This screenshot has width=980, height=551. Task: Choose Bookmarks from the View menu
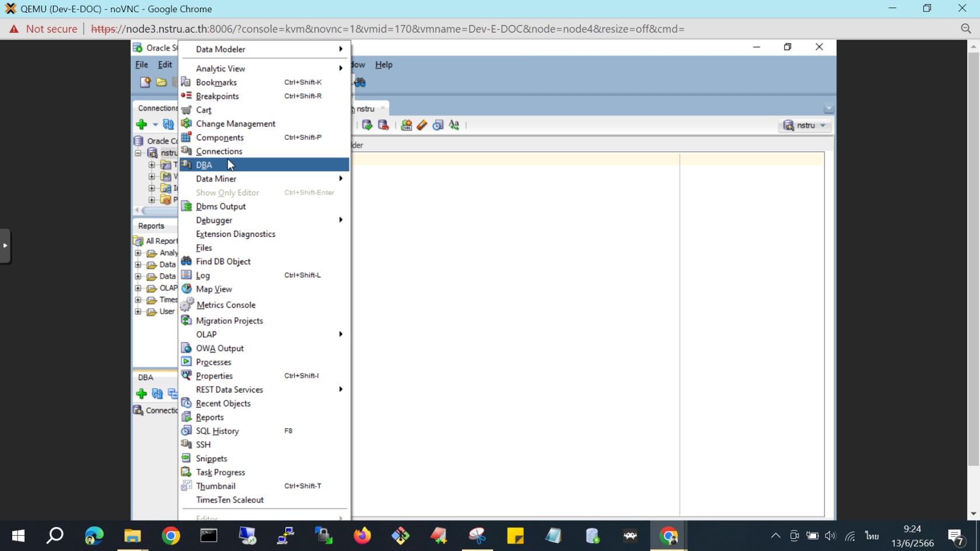pyautogui.click(x=264, y=82)
